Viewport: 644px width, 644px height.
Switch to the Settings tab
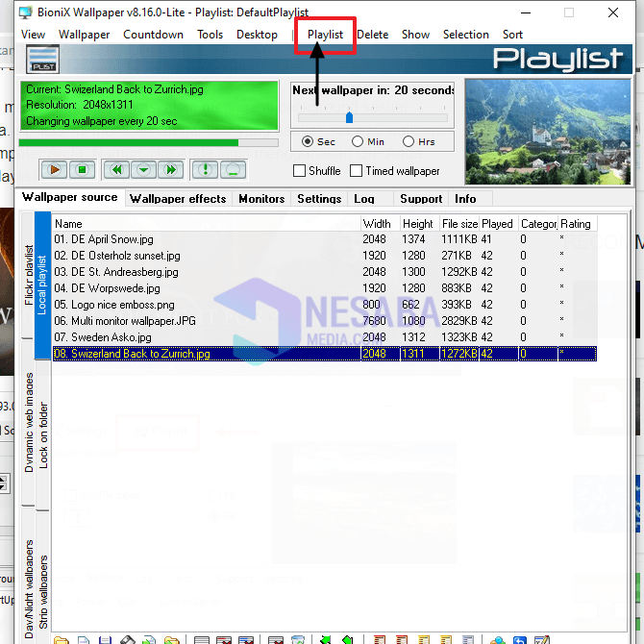[x=319, y=199]
